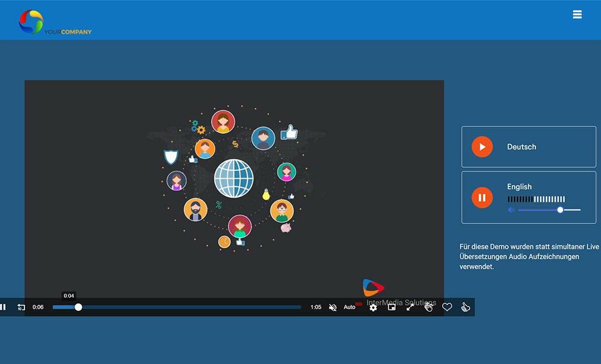
Task: Open the YourCompany logo home link
Action: coord(55,22)
